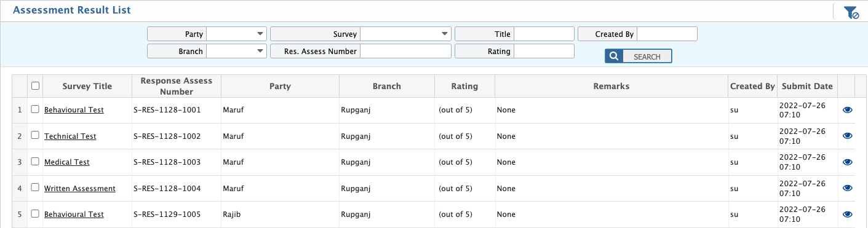868x228 pixels.
Task: Select cell S-RES-1128-1002
Action: click(177, 136)
